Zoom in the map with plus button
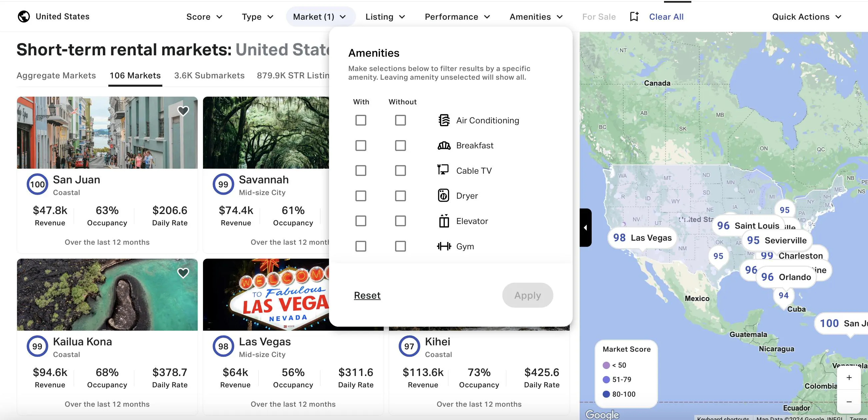The height and width of the screenshot is (420, 868). click(x=849, y=378)
